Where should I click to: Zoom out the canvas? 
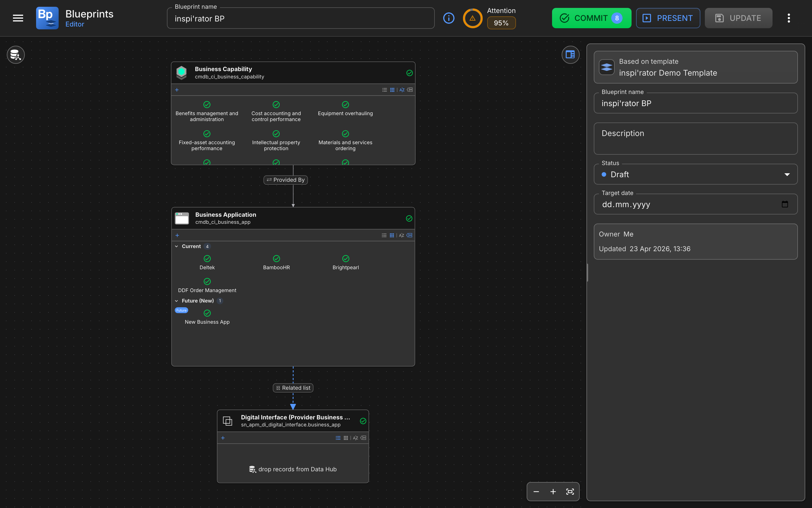click(x=536, y=492)
